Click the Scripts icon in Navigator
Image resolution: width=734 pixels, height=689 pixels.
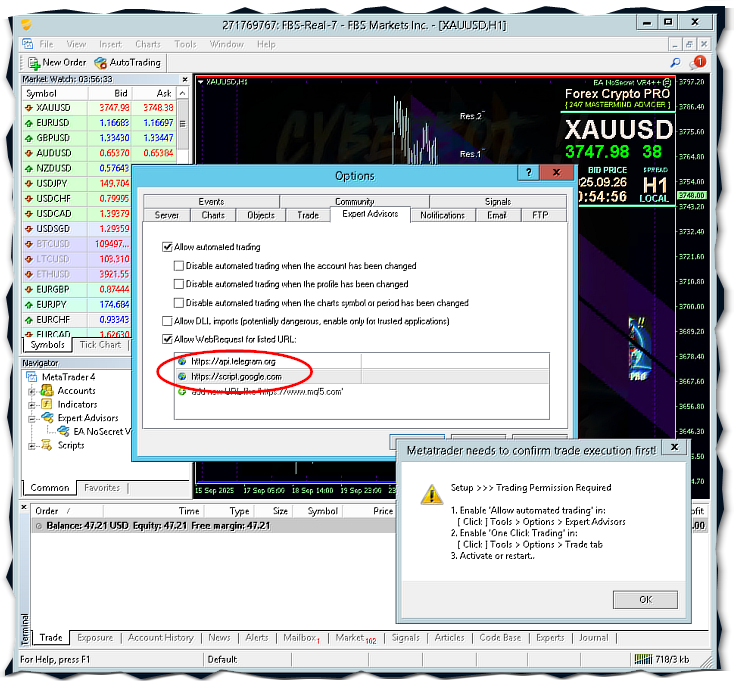[46, 445]
